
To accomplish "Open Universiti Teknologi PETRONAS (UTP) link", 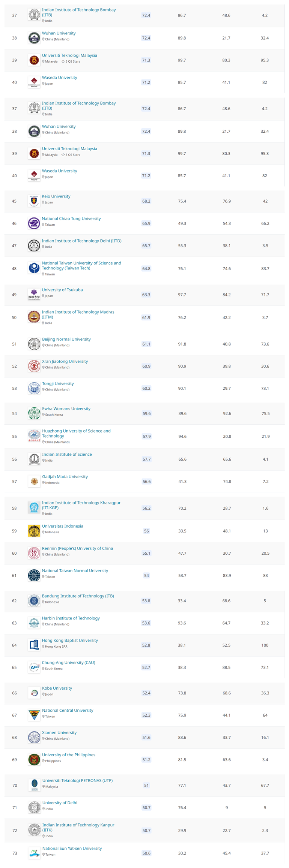I will [77, 780].
